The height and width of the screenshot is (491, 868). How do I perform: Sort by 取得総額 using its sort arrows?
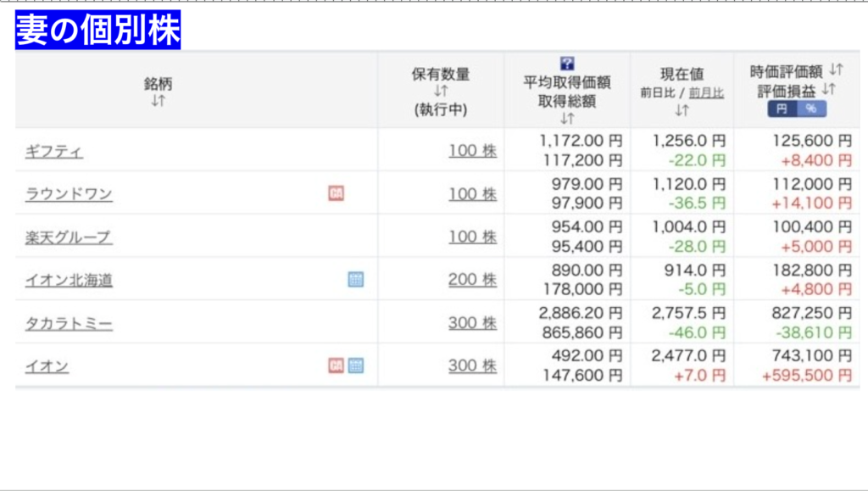[x=567, y=119]
